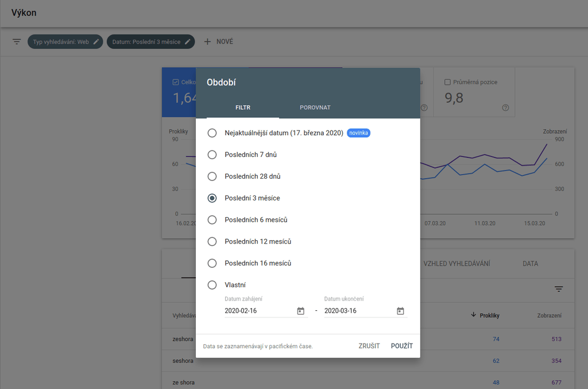This screenshot has width=588, height=389.
Task: Click the POUŽÍT button
Action: pyautogui.click(x=401, y=346)
